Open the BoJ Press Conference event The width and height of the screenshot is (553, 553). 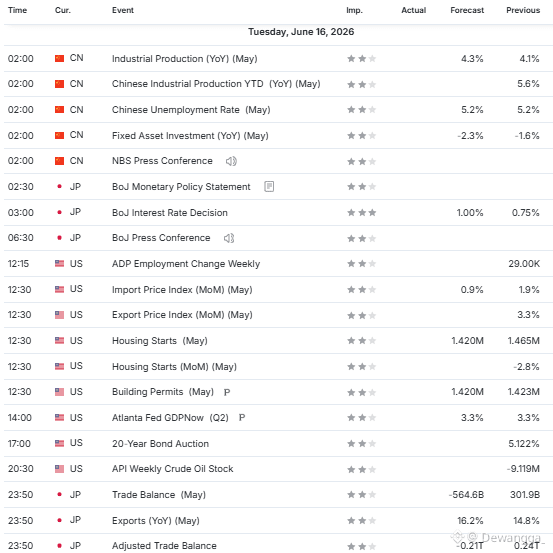[x=161, y=238]
